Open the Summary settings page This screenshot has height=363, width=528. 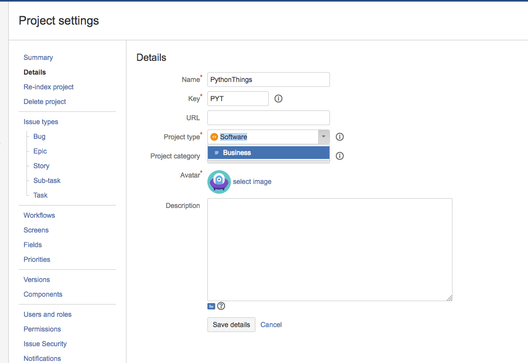coord(38,58)
